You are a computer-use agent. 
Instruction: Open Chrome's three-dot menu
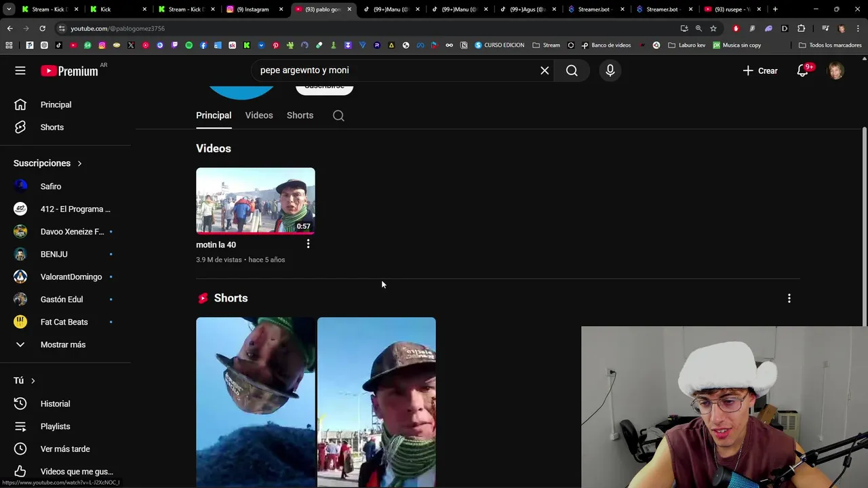tap(858, 28)
